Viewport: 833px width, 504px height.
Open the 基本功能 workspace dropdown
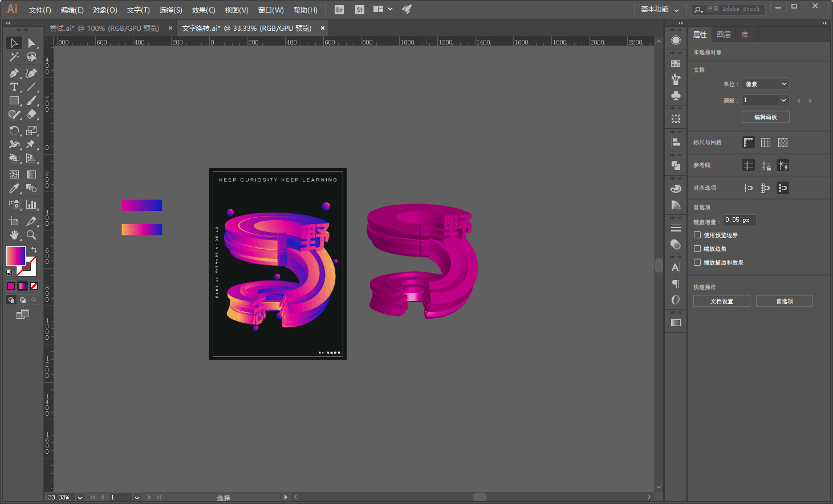coord(660,9)
